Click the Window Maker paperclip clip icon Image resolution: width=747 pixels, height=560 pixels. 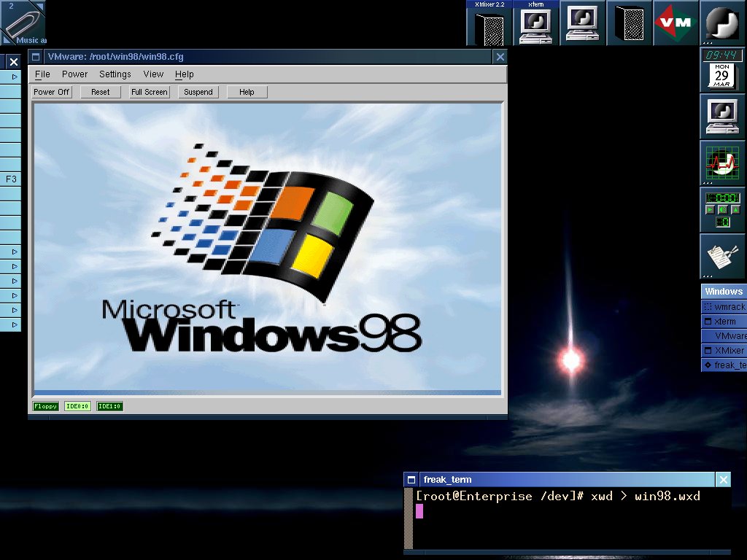pos(22,22)
